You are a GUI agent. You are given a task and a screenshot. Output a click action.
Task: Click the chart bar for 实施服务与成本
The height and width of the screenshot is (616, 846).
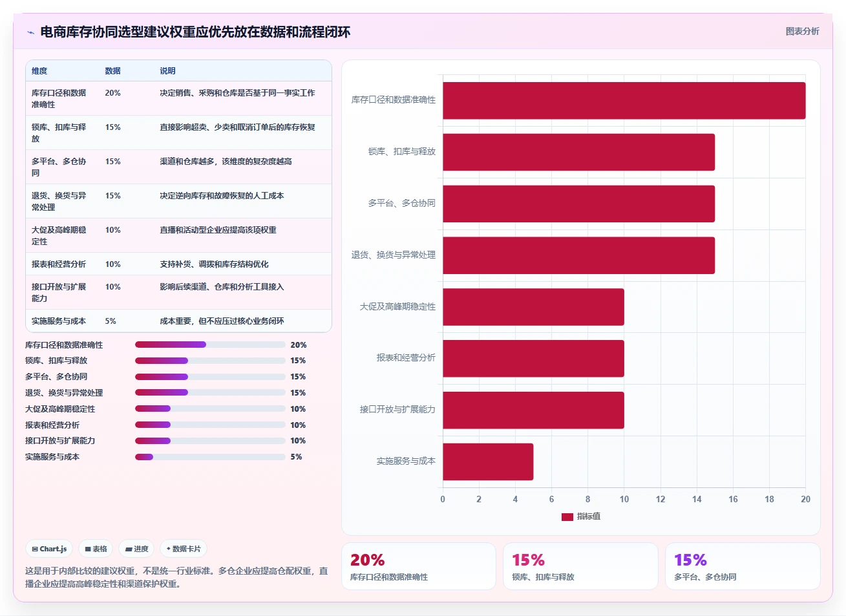[488, 462]
